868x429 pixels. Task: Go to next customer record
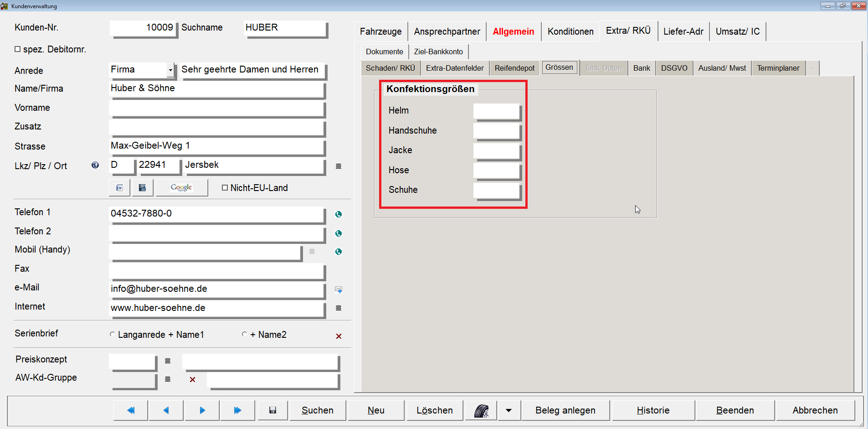202,410
